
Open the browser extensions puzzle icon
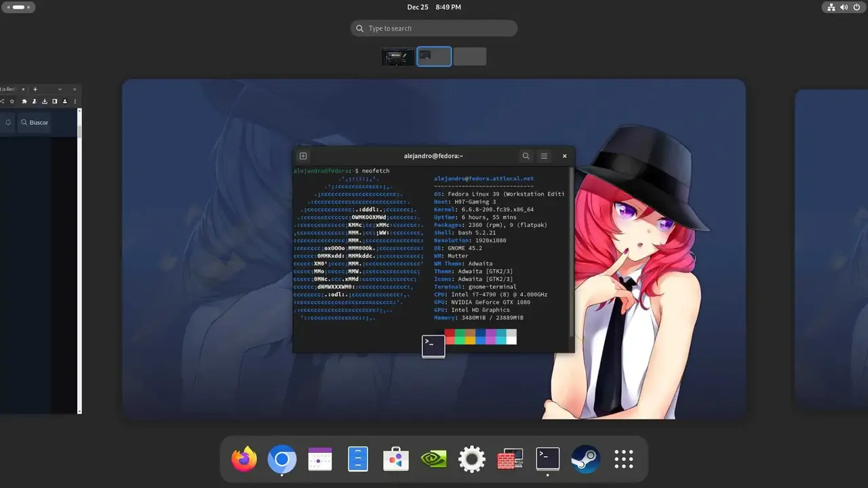[24, 101]
